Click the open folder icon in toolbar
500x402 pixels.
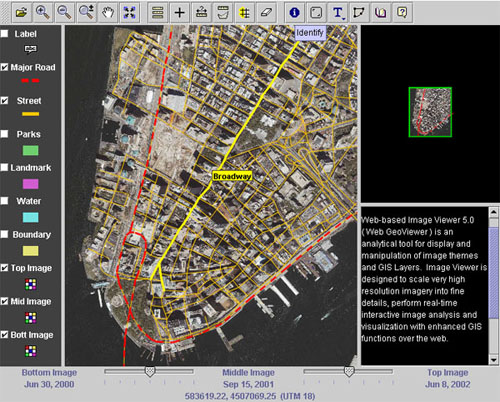coord(22,13)
